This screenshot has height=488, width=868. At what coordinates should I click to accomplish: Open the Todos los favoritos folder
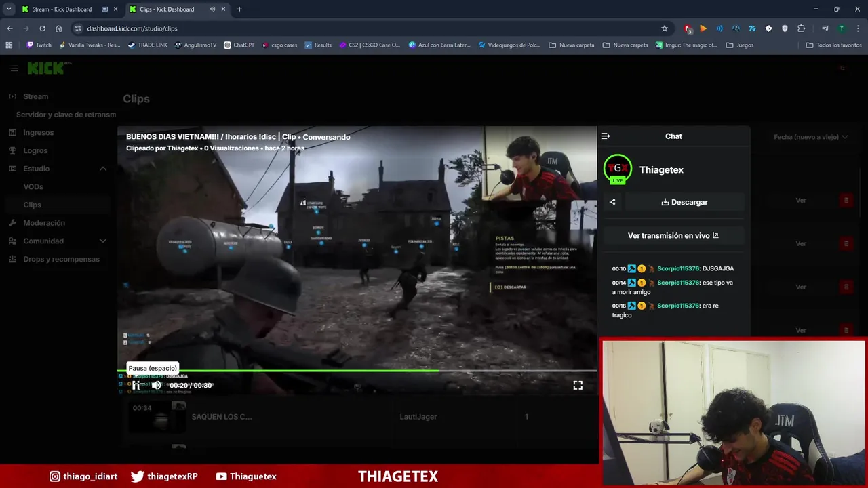[833, 45]
